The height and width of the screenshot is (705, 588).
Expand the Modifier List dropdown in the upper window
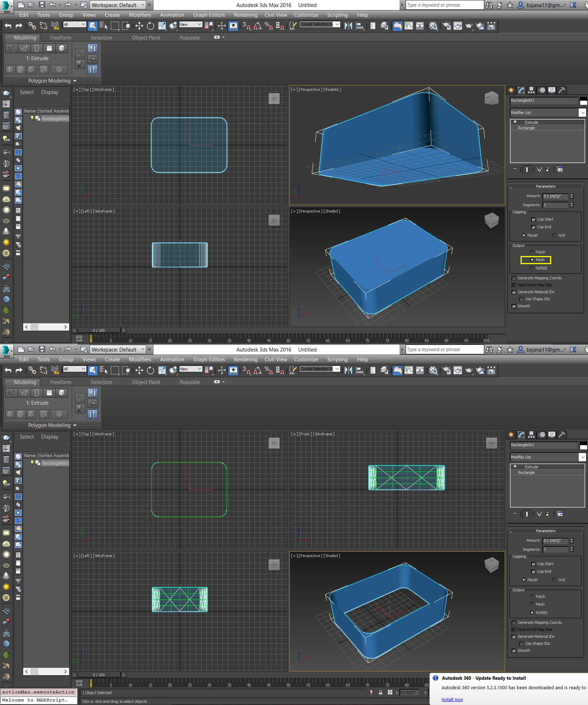[582, 113]
